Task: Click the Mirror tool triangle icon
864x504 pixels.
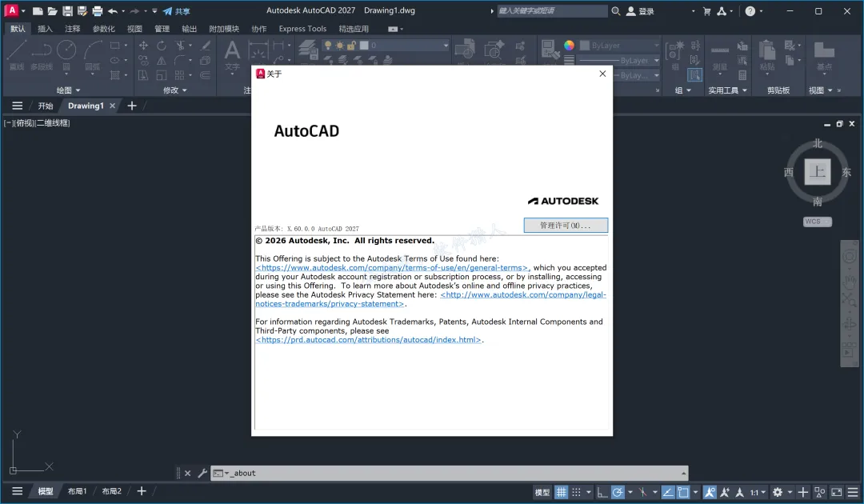Action: [162, 60]
